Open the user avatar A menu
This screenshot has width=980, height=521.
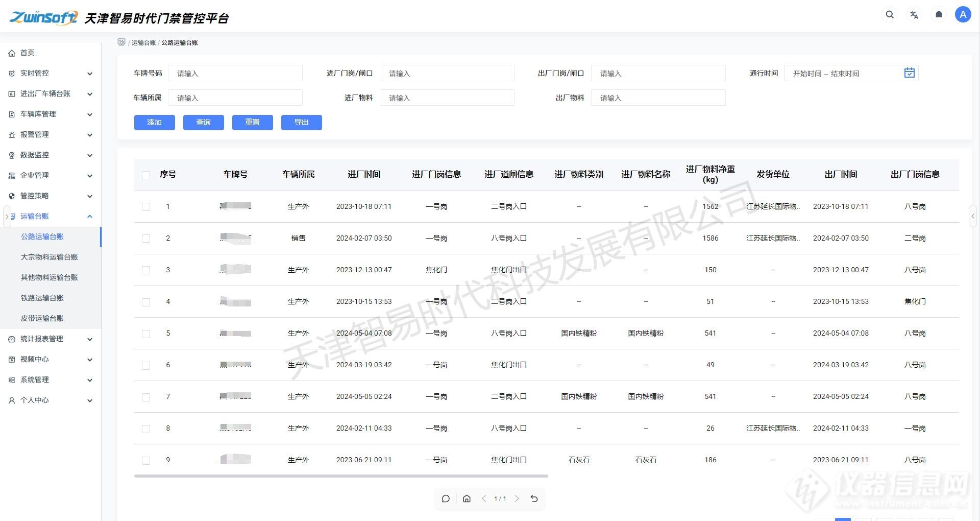coord(963,15)
